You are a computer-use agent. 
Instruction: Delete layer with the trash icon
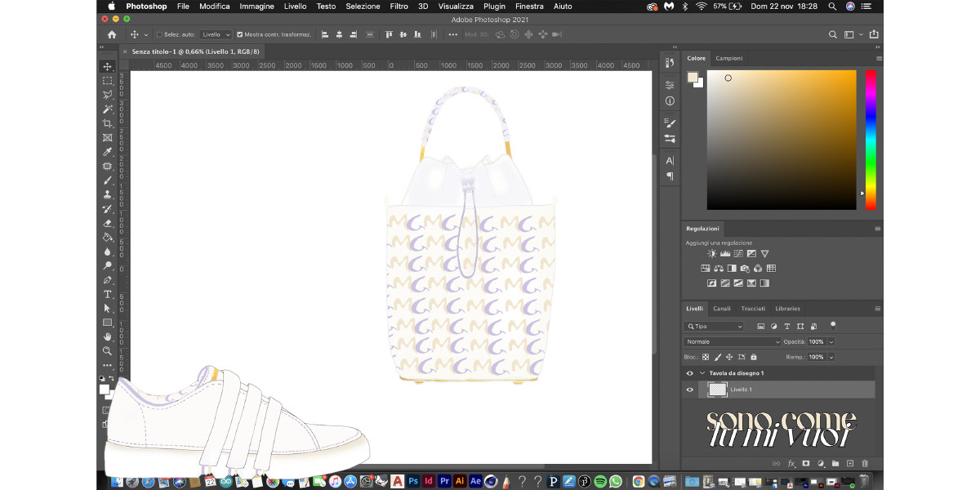point(865,463)
